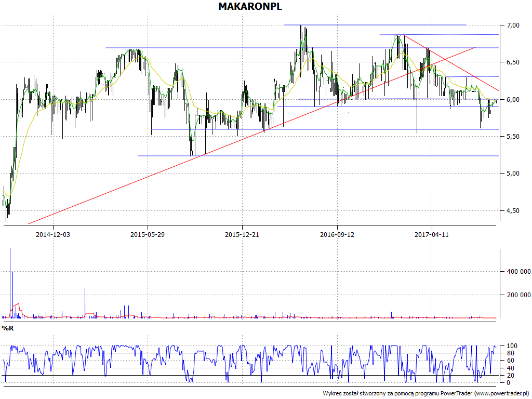Click the 5,50 price axis label

512,137
